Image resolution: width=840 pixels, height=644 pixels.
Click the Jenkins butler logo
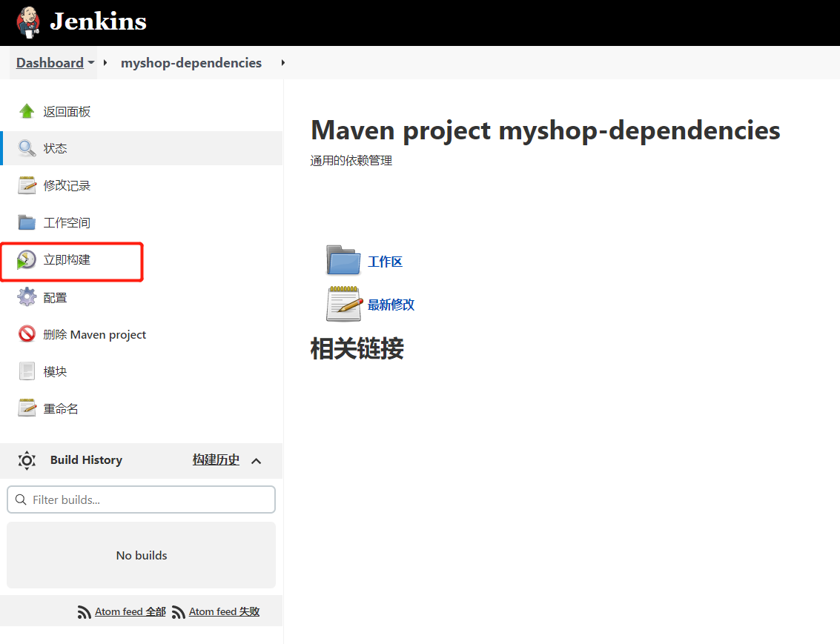[28, 22]
